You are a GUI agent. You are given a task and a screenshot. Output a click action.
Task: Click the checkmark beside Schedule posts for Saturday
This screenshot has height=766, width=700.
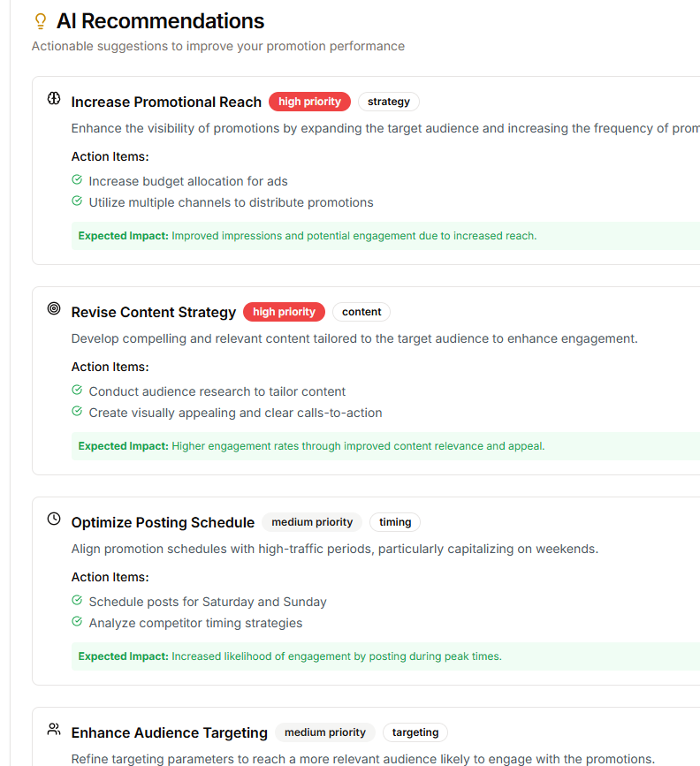77,602
